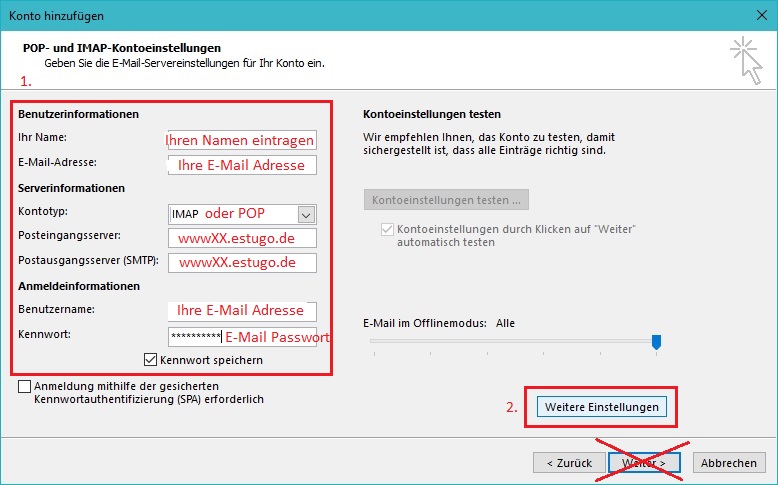Focus the E-Mail-Adresse input field
The image size is (778, 485).
241,165
